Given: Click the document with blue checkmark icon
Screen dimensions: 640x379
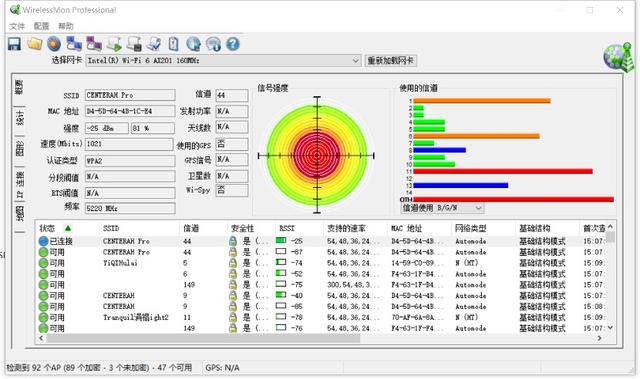Looking at the screenshot, I should pyautogui.click(x=154, y=44).
